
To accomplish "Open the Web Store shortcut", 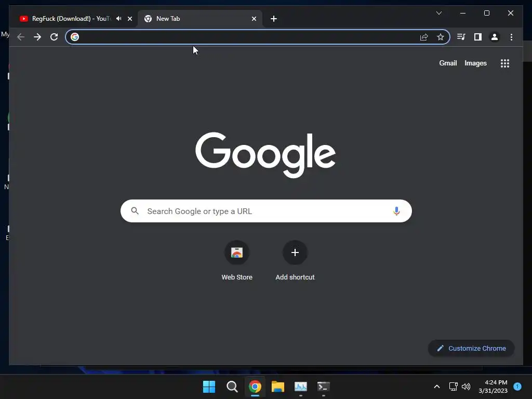I will pyautogui.click(x=237, y=261).
